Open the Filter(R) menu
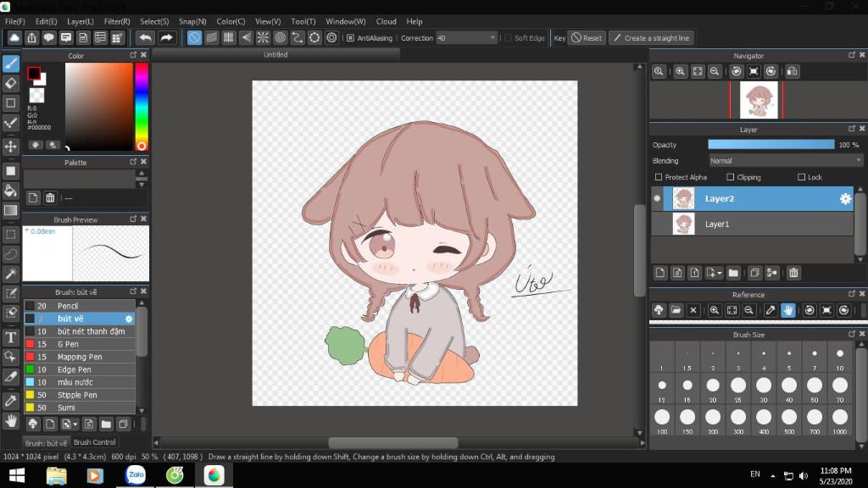 point(117,21)
